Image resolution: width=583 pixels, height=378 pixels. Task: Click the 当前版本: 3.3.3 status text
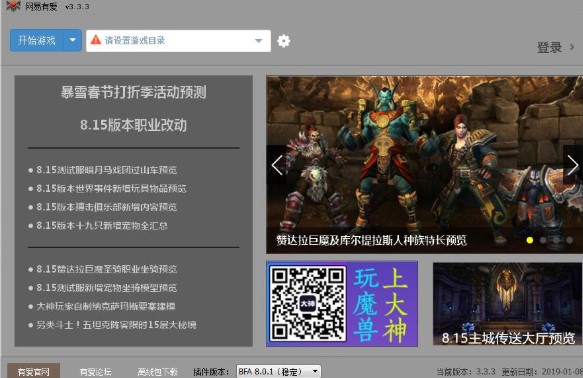pos(466,372)
